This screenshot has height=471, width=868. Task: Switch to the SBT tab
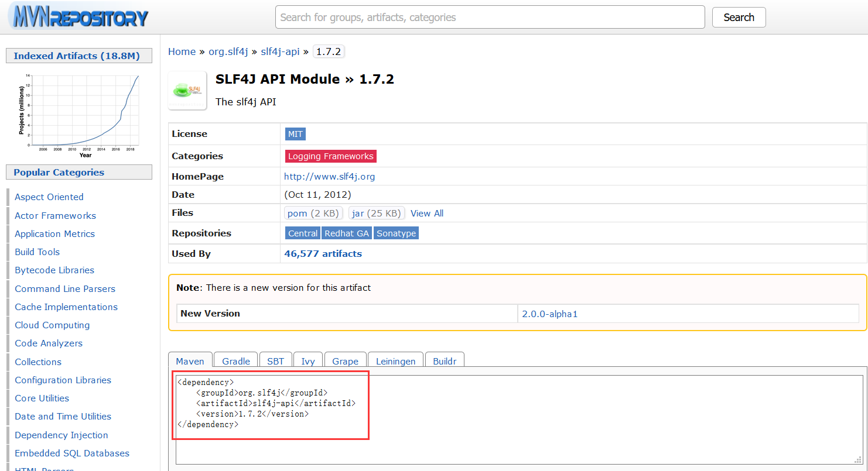point(275,361)
